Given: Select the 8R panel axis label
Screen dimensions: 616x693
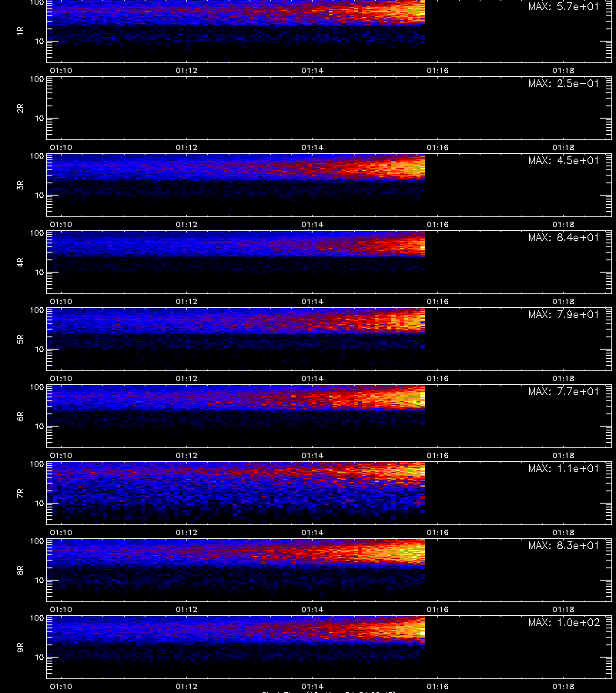Looking at the screenshot, I should pos(20,570).
